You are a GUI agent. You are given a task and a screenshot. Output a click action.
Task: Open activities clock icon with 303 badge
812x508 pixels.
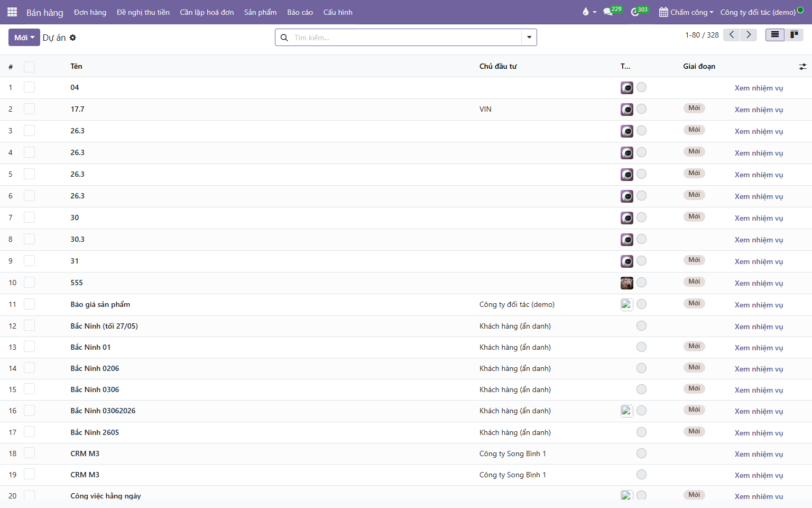click(x=640, y=11)
